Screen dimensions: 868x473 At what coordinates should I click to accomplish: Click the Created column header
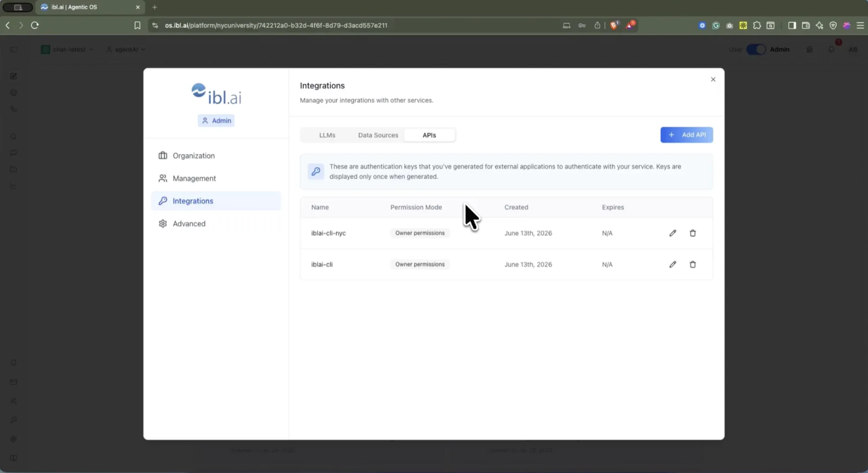pyautogui.click(x=516, y=207)
